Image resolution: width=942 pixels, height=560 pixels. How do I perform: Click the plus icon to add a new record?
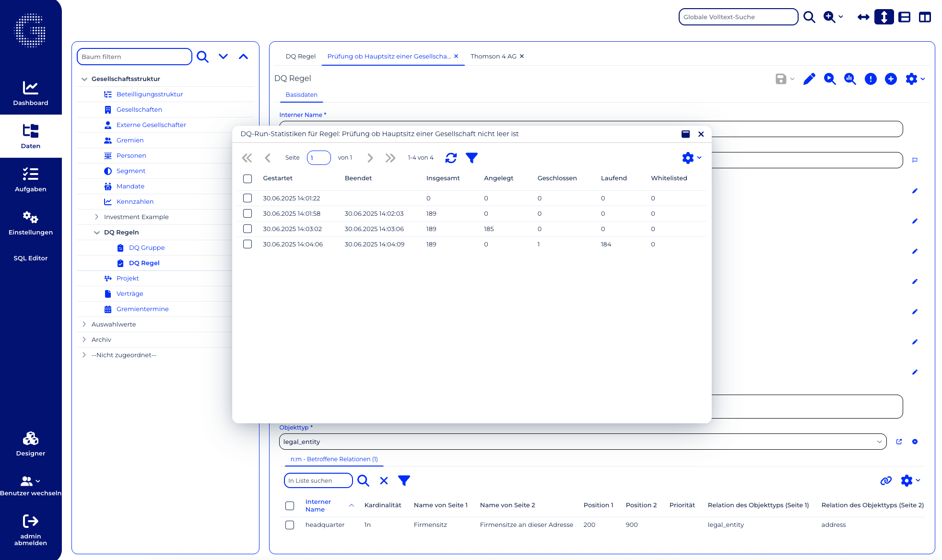891,79
